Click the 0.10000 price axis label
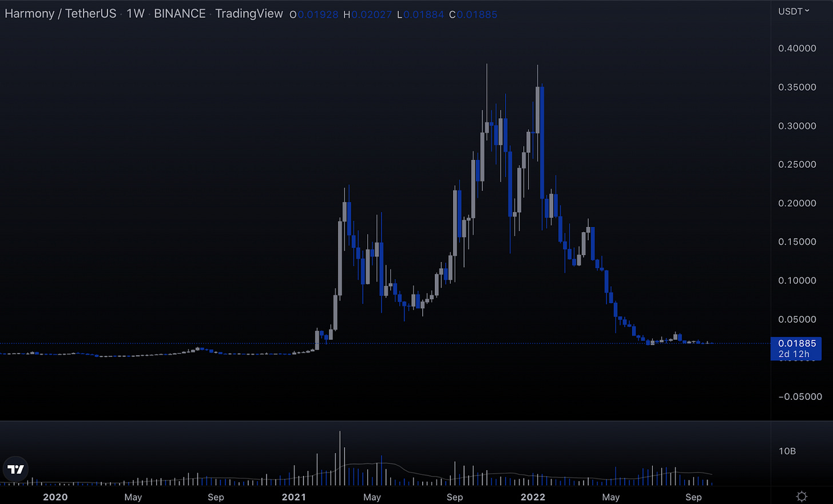833x504 pixels. (x=797, y=280)
